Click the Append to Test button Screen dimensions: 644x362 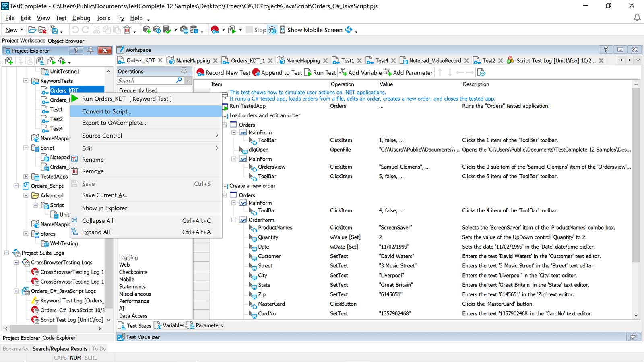pyautogui.click(x=277, y=72)
